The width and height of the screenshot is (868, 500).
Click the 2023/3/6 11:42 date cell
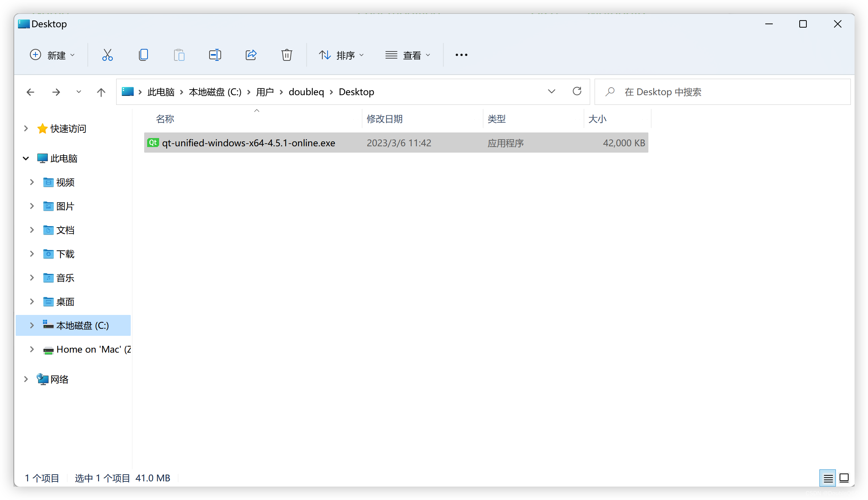(x=399, y=143)
